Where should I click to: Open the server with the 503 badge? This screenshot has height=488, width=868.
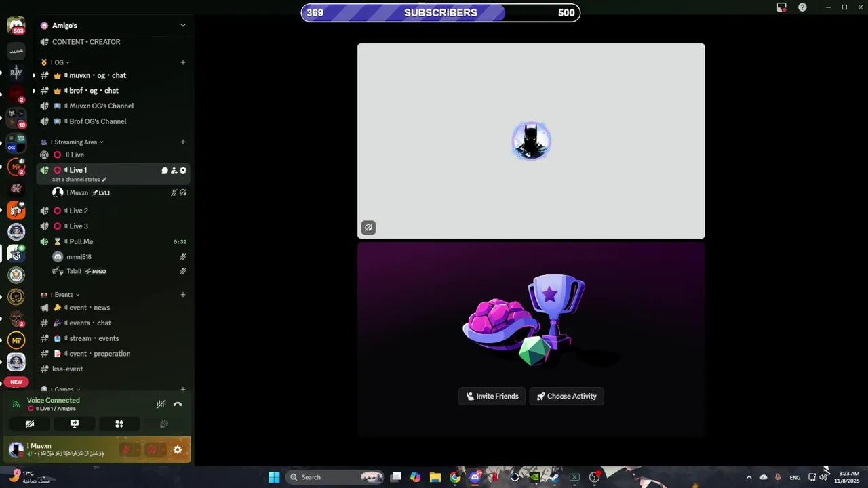tap(16, 26)
